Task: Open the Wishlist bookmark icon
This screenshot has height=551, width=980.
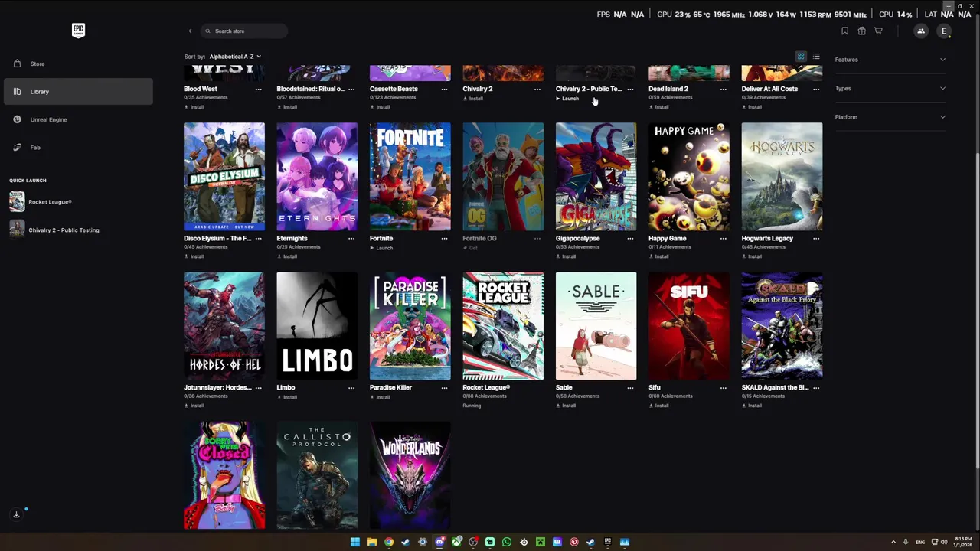Action: tap(844, 31)
